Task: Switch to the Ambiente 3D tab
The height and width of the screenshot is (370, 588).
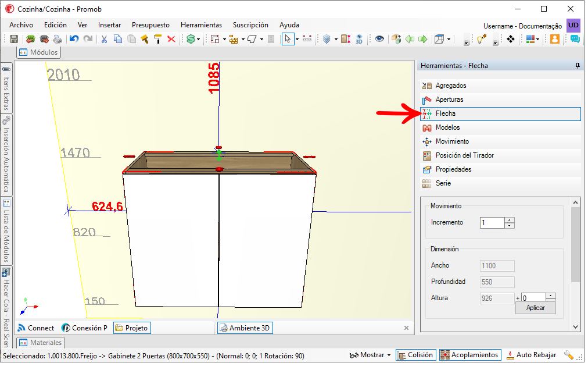Action: point(246,328)
